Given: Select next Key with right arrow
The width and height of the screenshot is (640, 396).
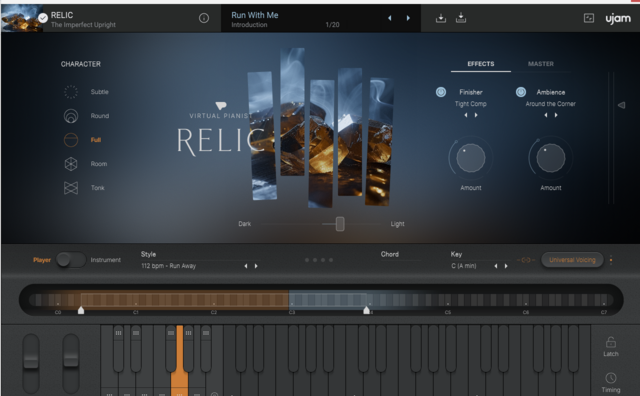Looking at the screenshot, I should pyautogui.click(x=506, y=266).
